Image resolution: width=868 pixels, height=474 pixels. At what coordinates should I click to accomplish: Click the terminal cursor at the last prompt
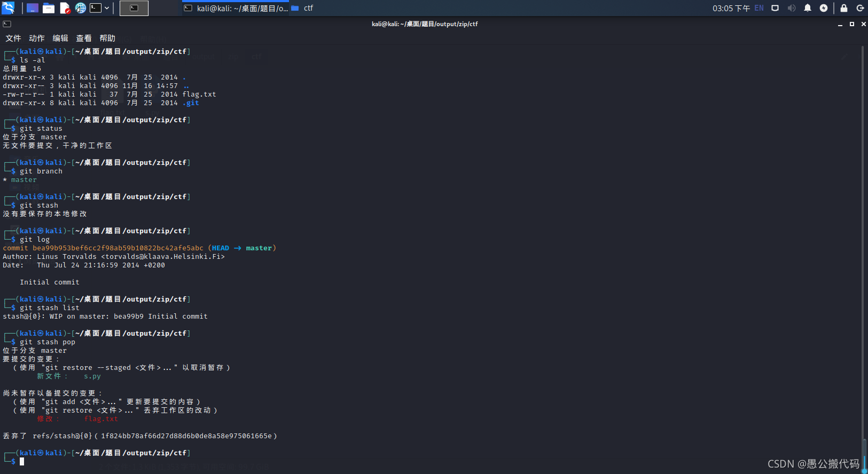(22, 462)
